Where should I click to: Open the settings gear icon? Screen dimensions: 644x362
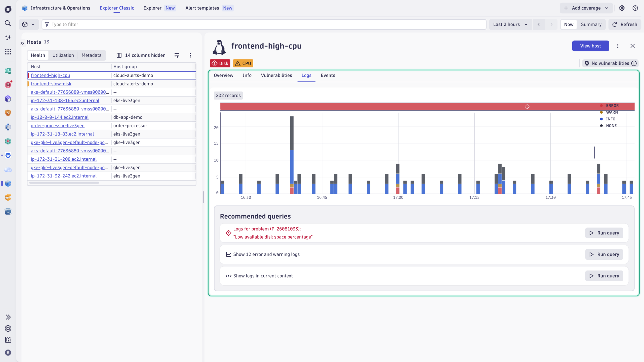pos(622,8)
